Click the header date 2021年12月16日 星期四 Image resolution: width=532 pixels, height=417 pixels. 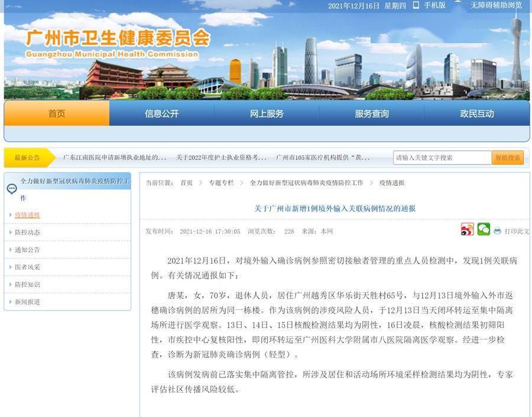click(366, 5)
